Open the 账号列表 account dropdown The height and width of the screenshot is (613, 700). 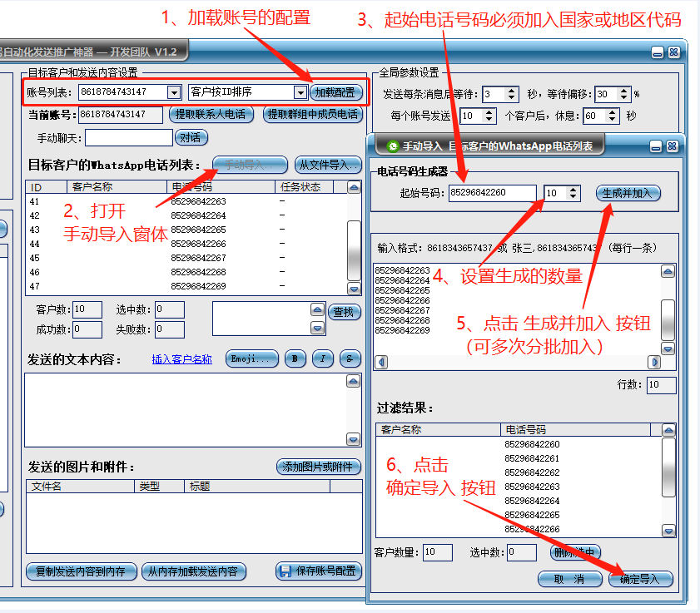(174, 92)
